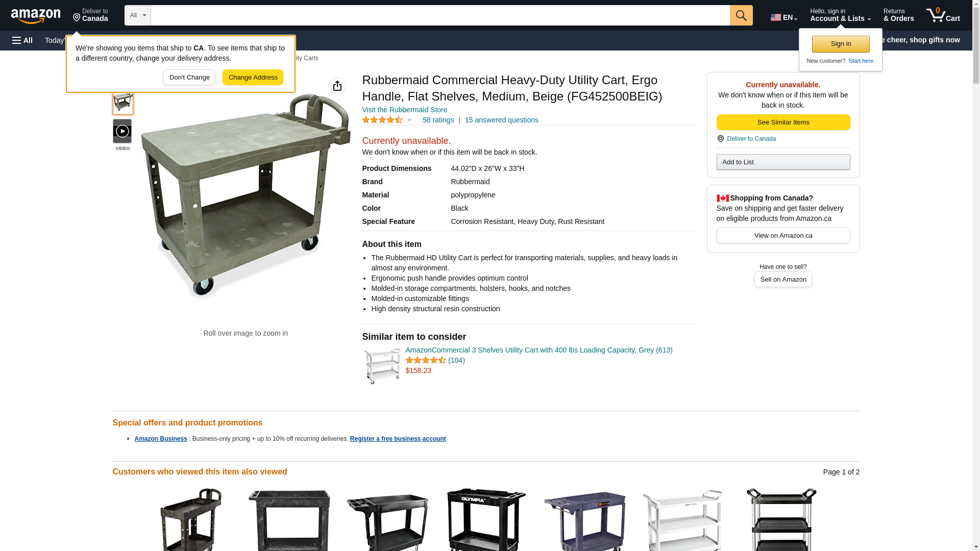Click the See Similar Items button
This screenshot has height=551, width=980.
783,122
